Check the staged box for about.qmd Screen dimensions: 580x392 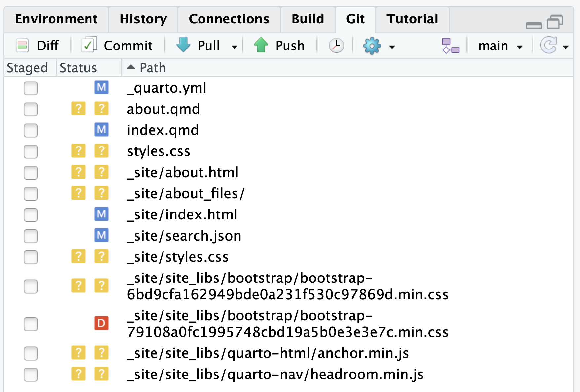pyautogui.click(x=31, y=109)
